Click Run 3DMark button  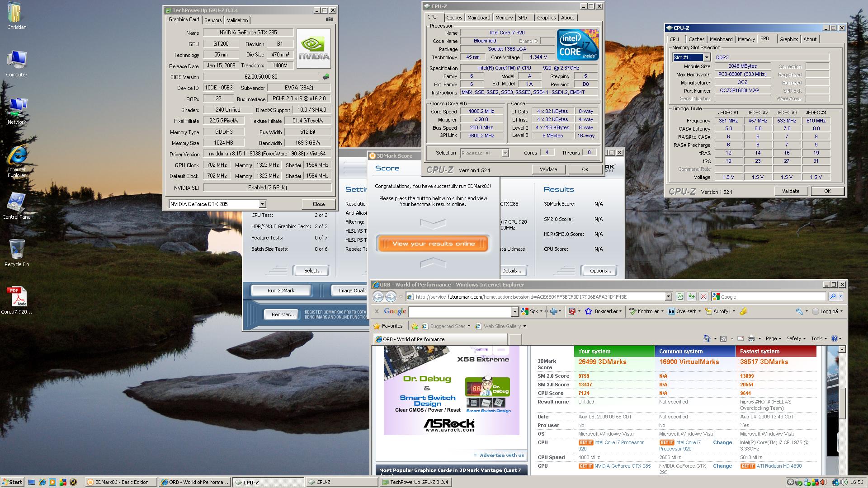[x=281, y=291]
